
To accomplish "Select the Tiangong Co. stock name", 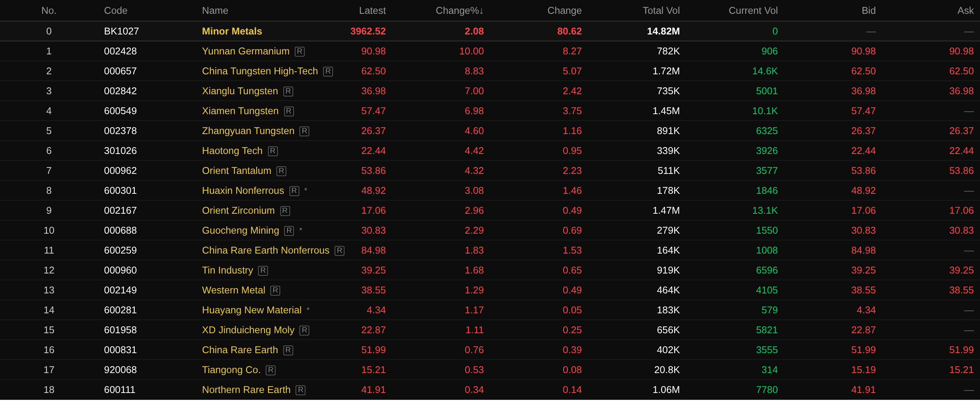I will click(231, 370).
